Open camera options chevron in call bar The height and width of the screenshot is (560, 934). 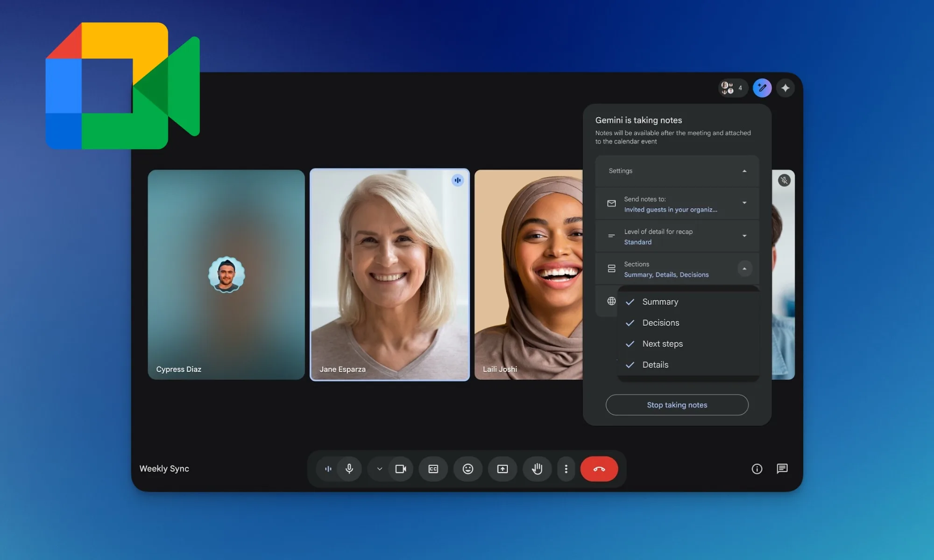pyautogui.click(x=380, y=469)
